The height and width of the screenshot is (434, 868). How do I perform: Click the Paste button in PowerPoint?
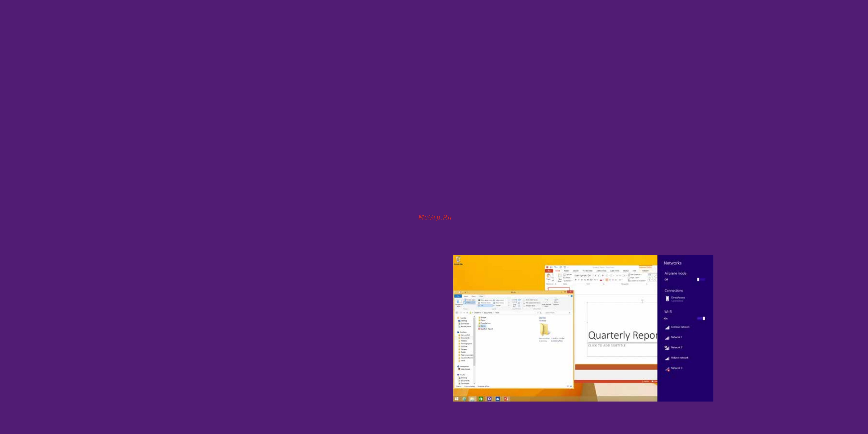click(548, 277)
